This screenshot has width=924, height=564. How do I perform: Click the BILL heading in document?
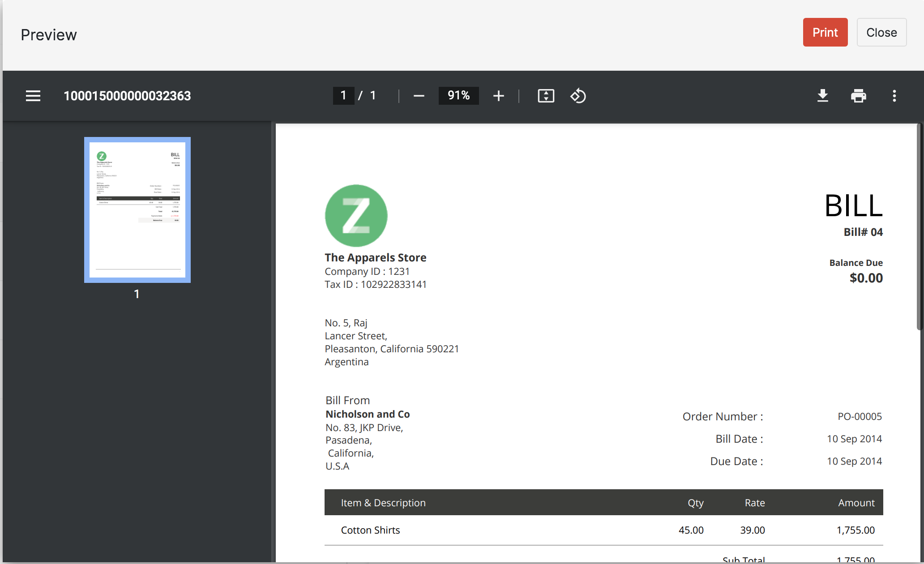(853, 206)
